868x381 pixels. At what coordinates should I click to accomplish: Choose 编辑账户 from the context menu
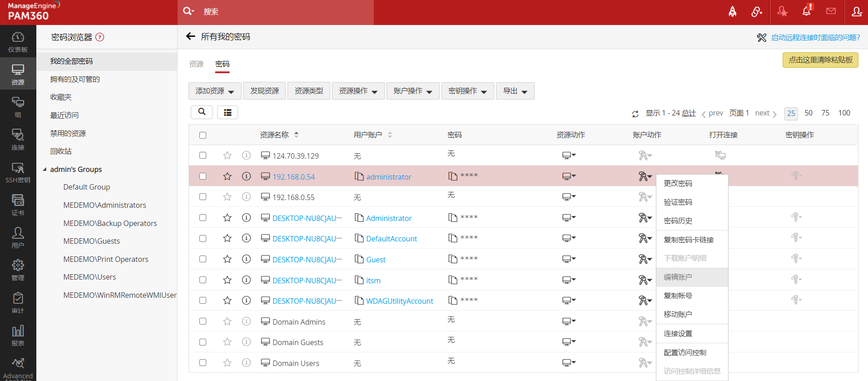[x=678, y=277]
